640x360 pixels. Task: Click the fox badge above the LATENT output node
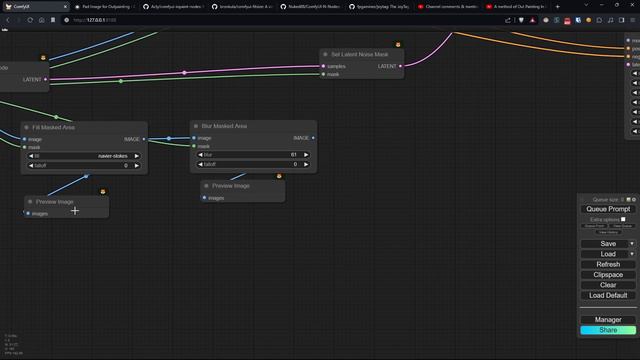pos(43,58)
